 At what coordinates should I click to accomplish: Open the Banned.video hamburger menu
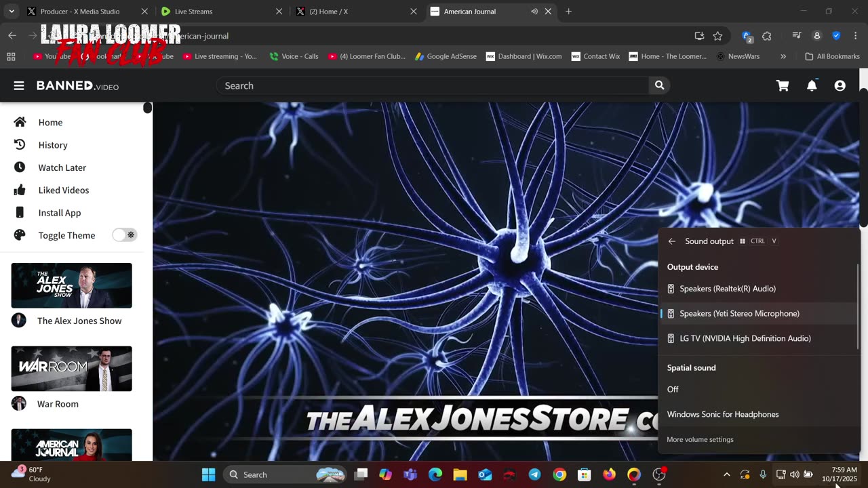[x=19, y=85]
